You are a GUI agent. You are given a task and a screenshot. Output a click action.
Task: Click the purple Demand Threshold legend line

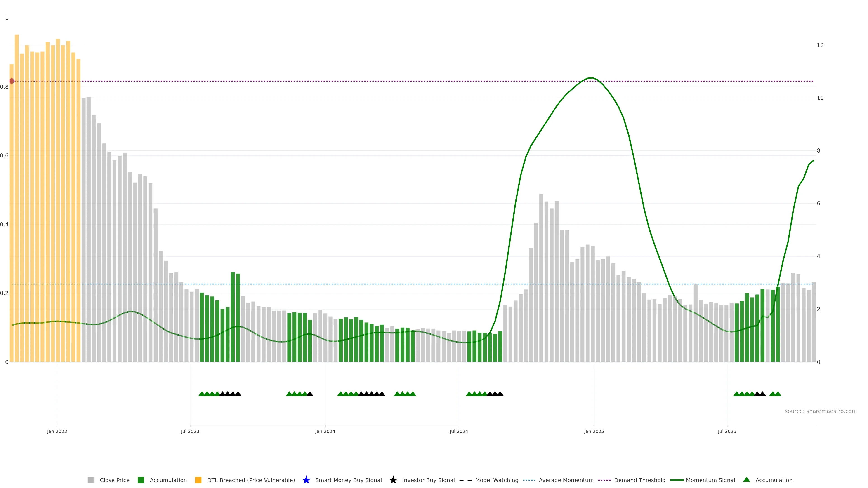tap(604, 480)
